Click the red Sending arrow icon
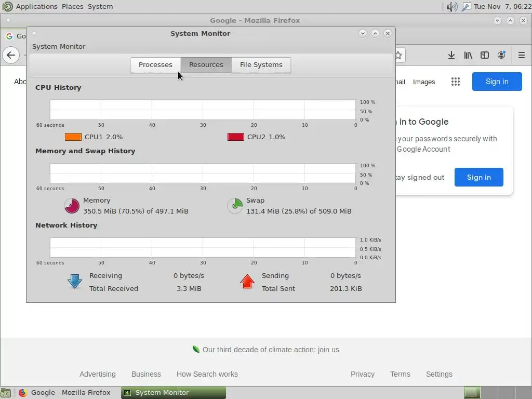 (247, 282)
